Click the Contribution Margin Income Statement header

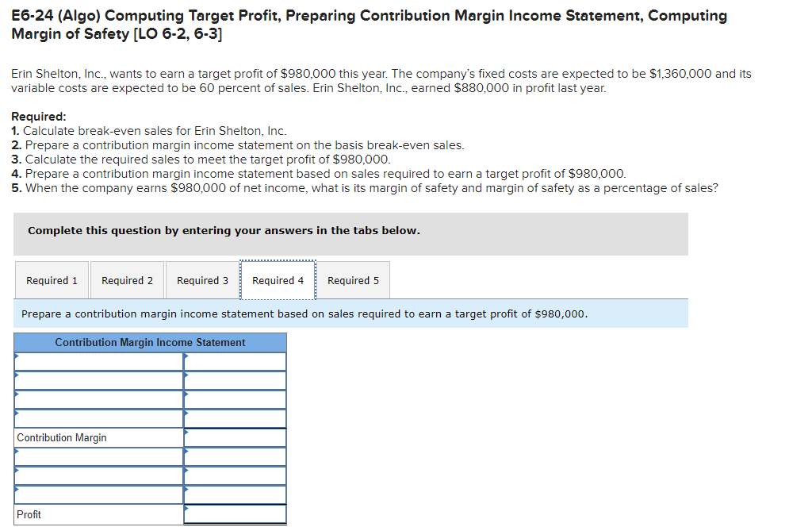[150, 343]
